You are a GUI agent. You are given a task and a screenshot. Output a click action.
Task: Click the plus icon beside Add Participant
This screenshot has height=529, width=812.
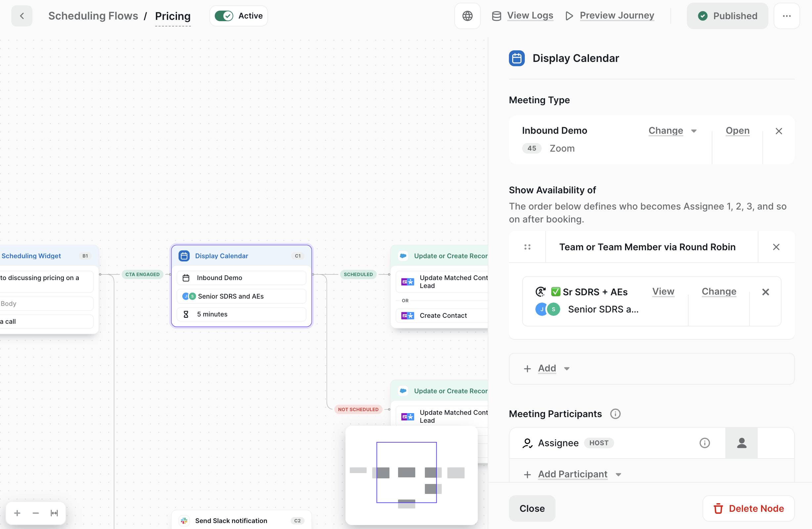coord(527,475)
